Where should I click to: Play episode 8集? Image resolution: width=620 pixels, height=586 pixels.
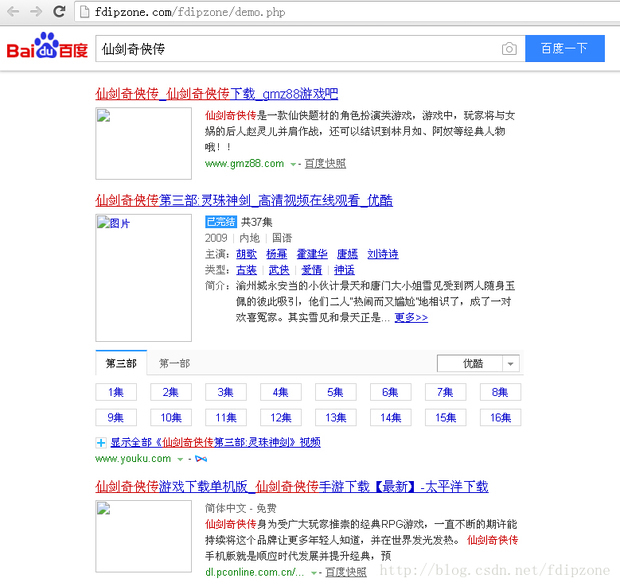501,392
